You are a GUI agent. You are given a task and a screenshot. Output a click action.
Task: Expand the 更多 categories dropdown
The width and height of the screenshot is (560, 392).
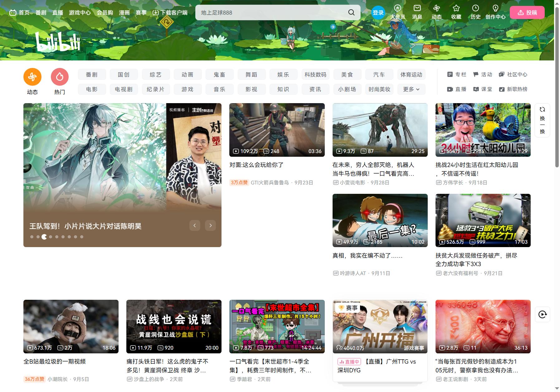pos(411,89)
